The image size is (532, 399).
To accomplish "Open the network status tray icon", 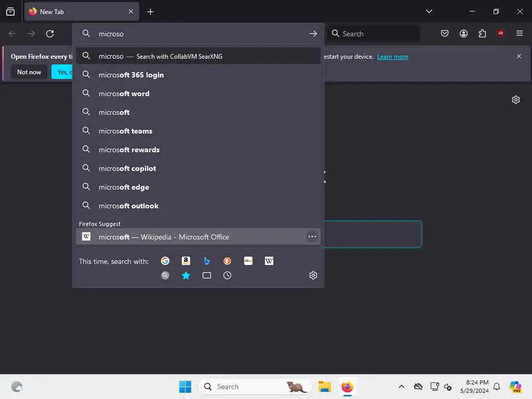I will pyautogui.click(x=434, y=387).
